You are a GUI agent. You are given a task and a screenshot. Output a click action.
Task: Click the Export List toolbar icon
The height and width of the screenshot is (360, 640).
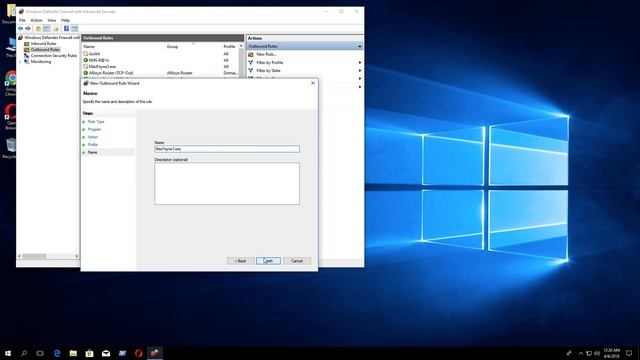tap(56, 29)
